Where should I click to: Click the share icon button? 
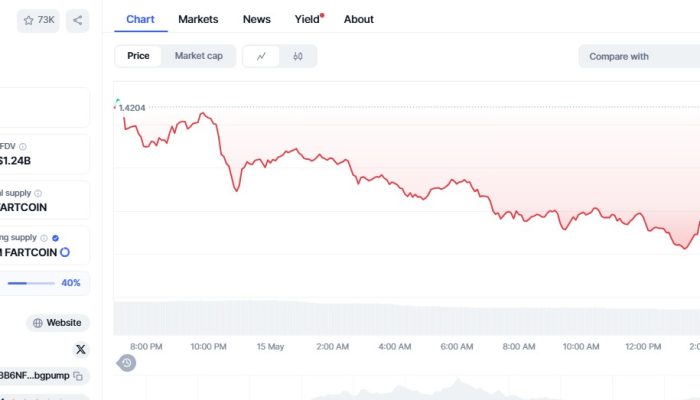[x=78, y=20]
